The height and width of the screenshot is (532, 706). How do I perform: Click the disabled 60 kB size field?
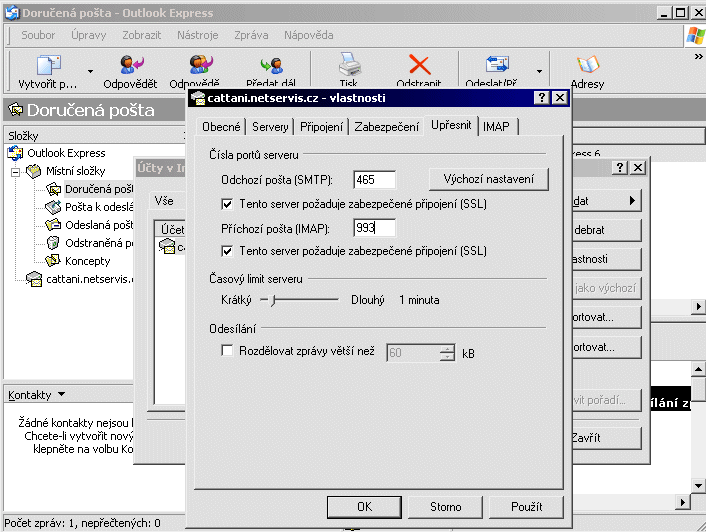pyautogui.click(x=413, y=353)
